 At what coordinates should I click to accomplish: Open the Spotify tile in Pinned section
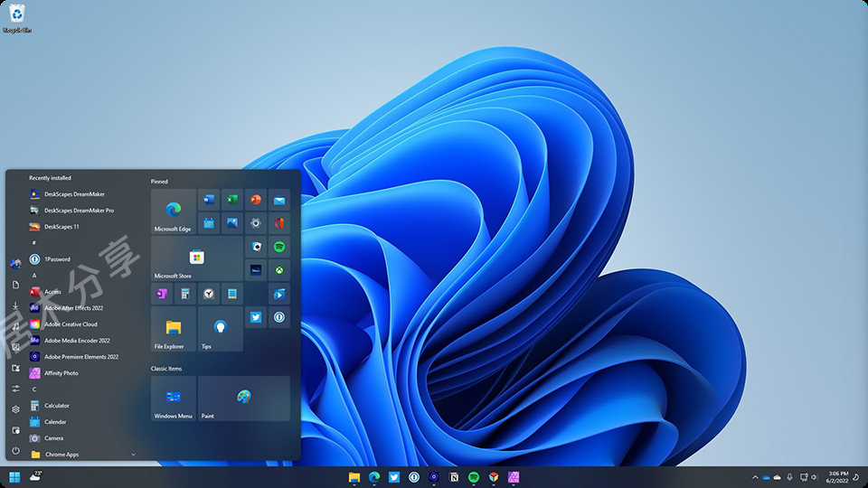pyautogui.click(x=279, y=247)
